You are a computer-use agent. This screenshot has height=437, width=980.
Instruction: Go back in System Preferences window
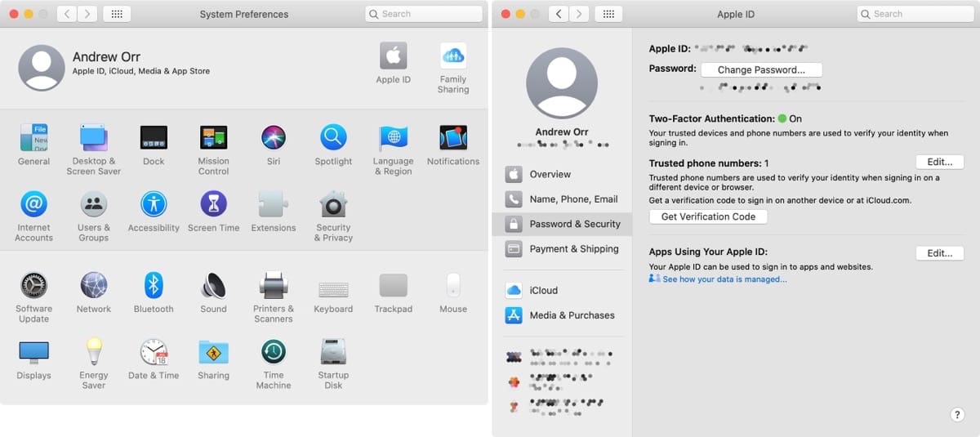(67, 14)
